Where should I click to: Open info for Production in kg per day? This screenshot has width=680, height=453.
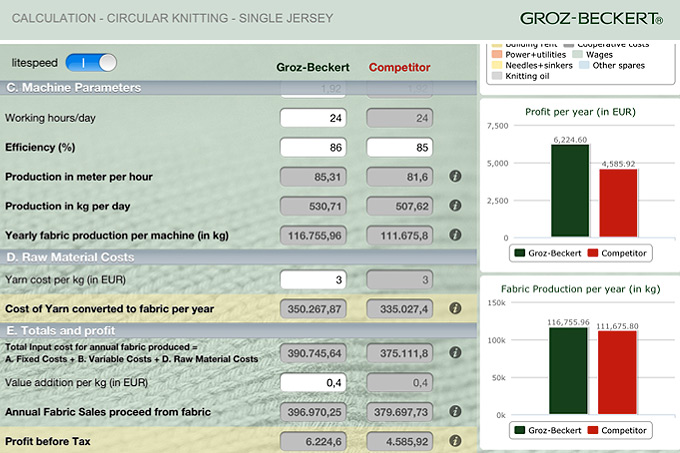pos(455,205)
